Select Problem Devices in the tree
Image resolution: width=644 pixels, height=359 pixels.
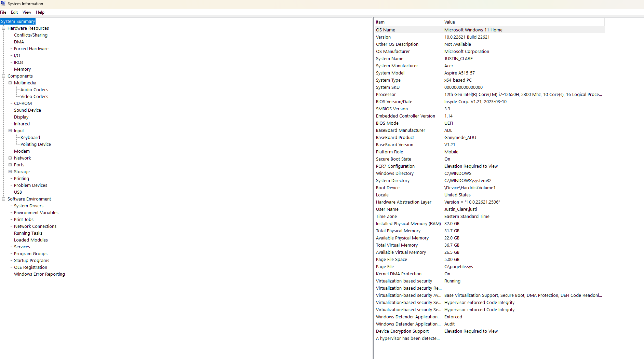[30, 185]
